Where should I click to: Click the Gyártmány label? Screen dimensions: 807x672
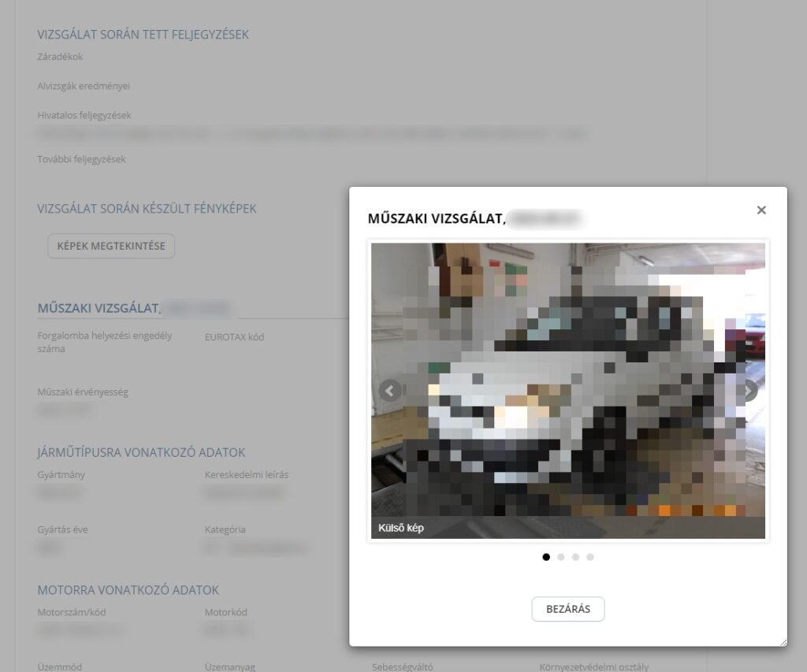[x=61, y=474]
